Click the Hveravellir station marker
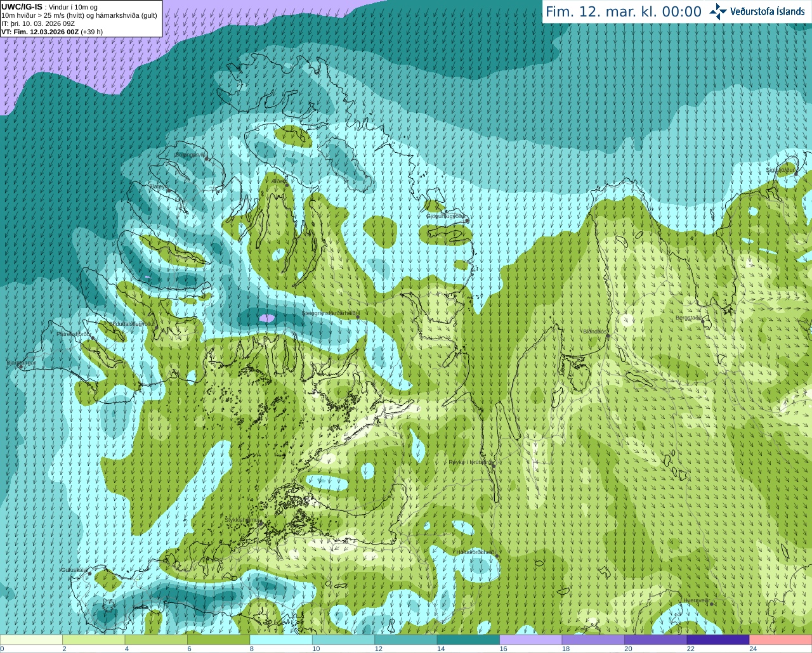This screenshot has width=812, height=653. point(712,604)
